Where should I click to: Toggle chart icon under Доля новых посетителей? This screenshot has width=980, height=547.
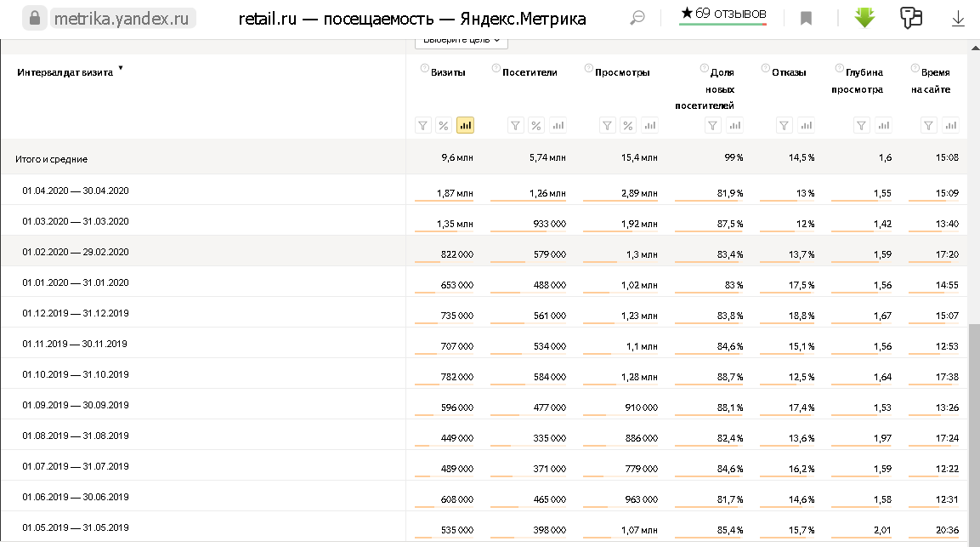click(x=735, y=125)
